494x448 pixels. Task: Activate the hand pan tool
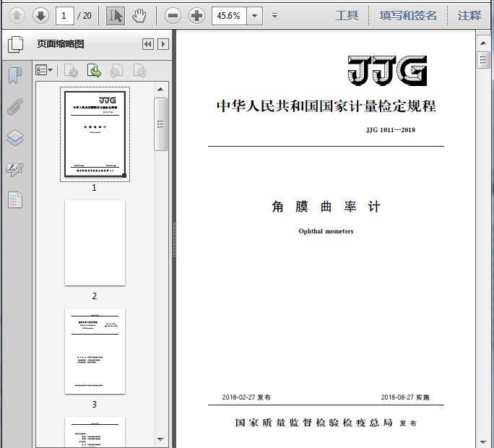coord(139,15)
